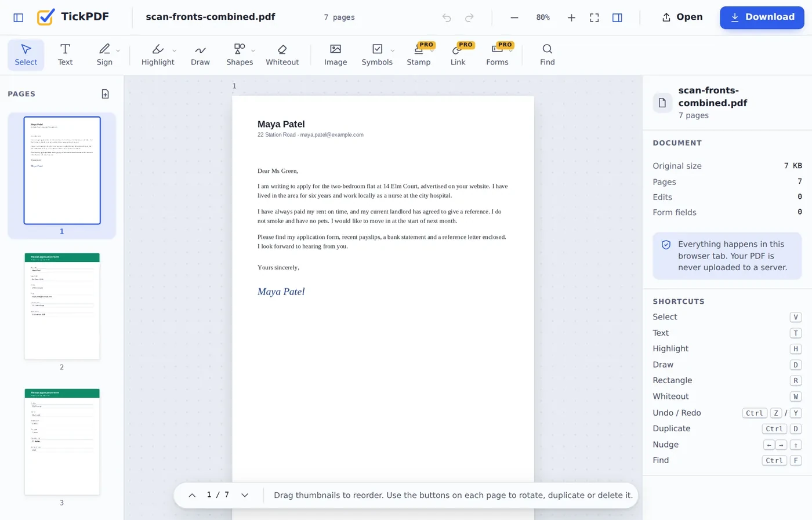Viewport: 812px width, 520px height.
Task: Go to next page with down chevron
Action: [x=245, y=495]
